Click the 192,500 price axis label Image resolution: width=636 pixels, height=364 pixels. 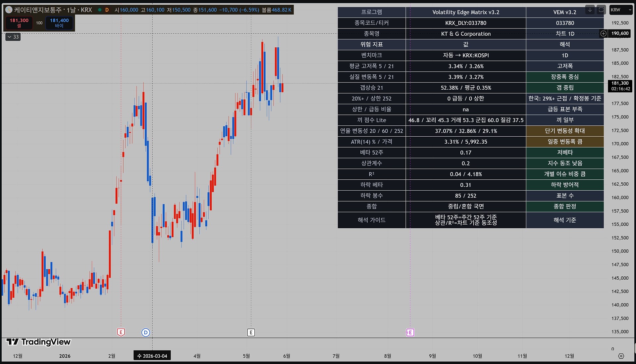[620, 23]
